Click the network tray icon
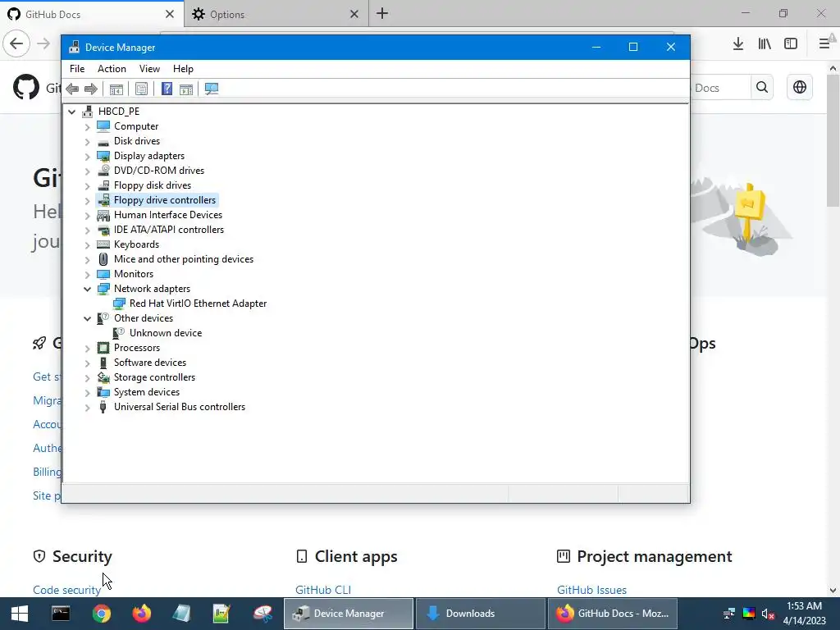Viewport: 840px width, 630px height. [729, 614]
